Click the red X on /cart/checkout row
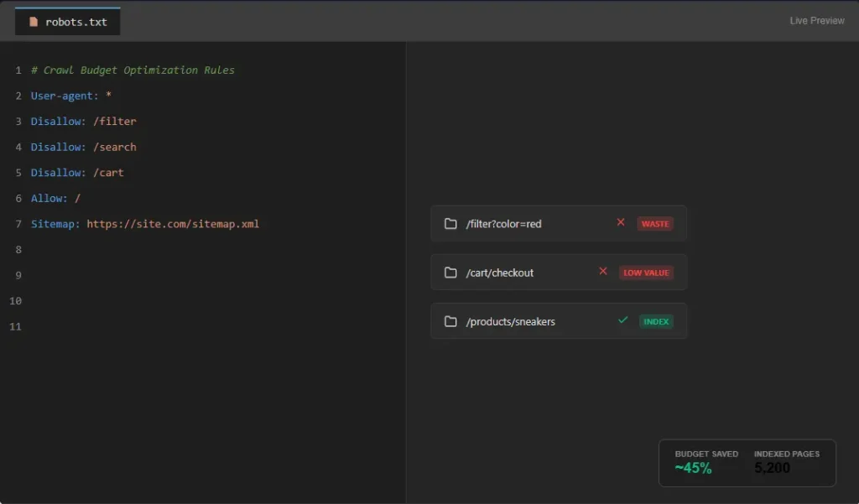 coord(603,271)
